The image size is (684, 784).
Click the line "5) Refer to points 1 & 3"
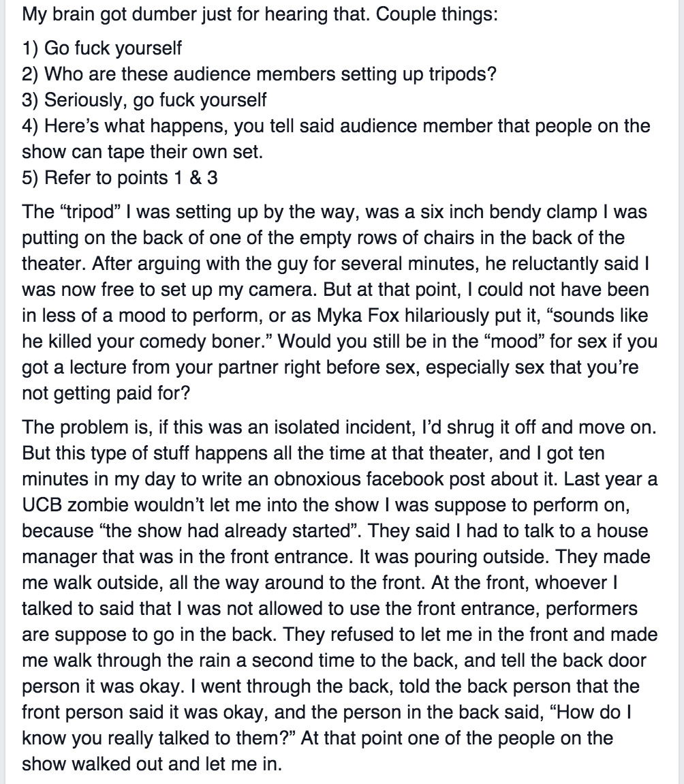(120, 177)
